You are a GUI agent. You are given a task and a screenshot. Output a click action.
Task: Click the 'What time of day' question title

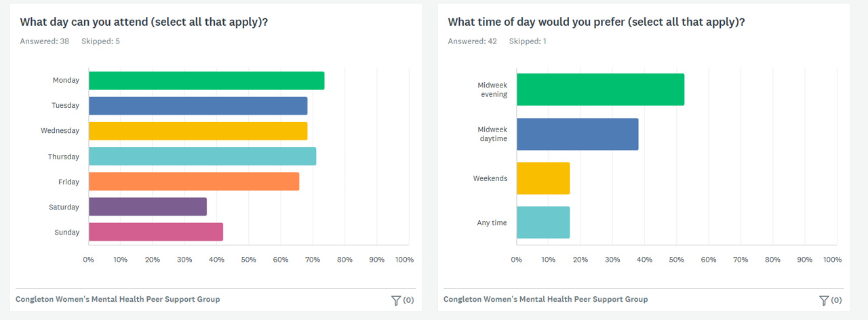[596, 22]
